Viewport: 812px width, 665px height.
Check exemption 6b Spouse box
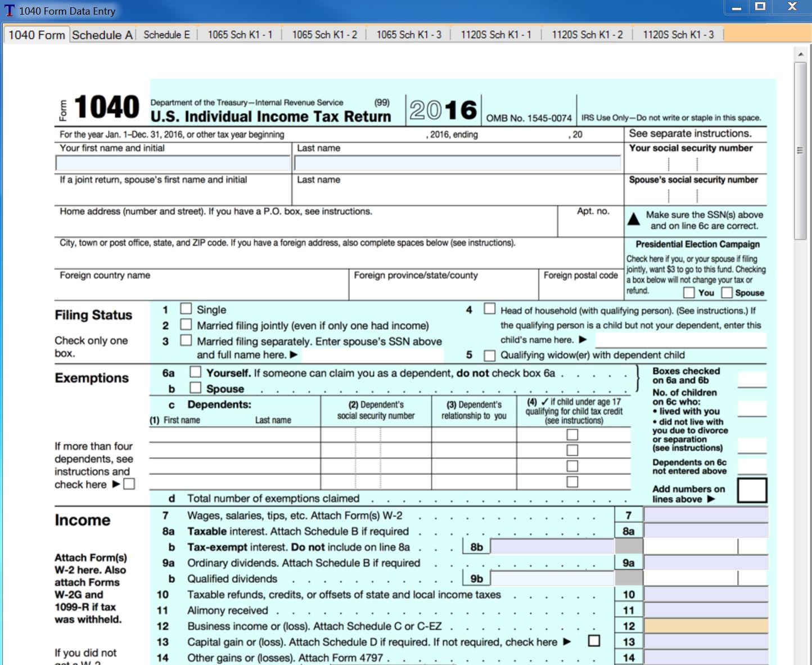pos(195,388)
